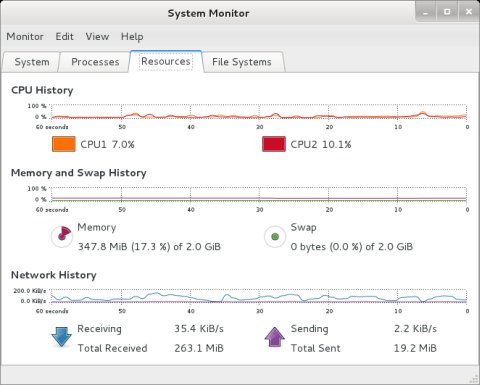Switch to the File Systems tab

click(242, 62)
